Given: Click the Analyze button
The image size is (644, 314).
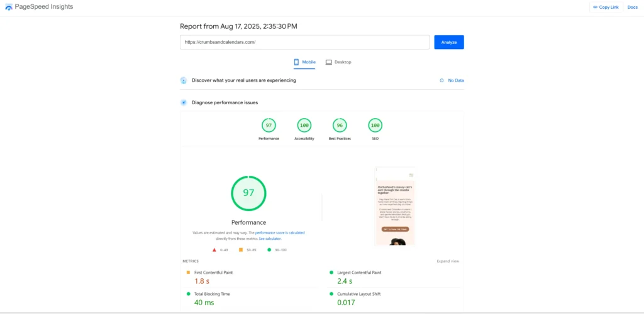Looking at the screenshot, I should click(449, 42).
